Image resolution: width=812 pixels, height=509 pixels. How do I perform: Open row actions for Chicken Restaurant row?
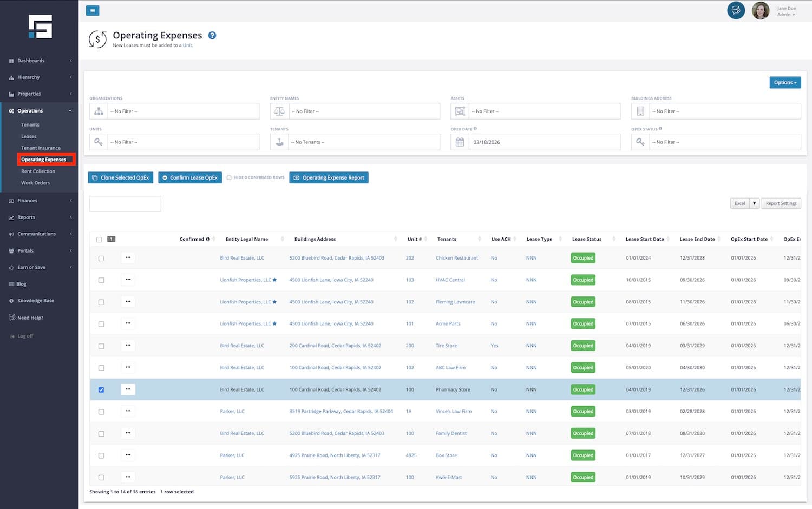point(128,257)
